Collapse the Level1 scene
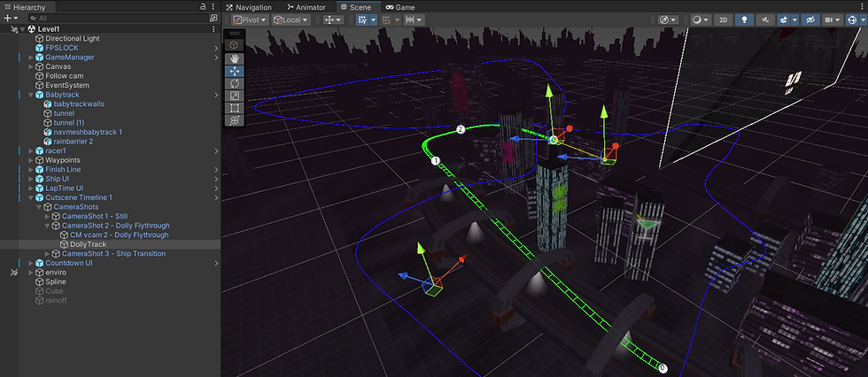Image resolution: width=868 pixels, height=377 pixels. point(23,28)
